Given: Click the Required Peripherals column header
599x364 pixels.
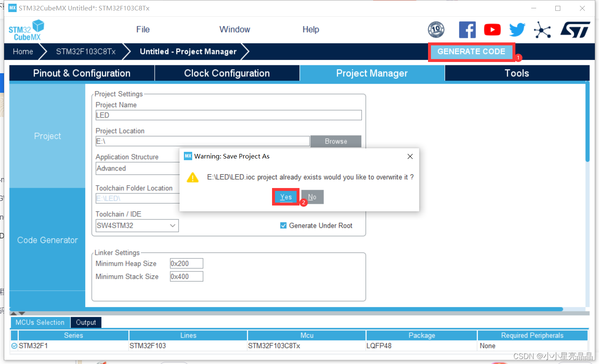Looking at the screenshot, I should tap(532, 335).
